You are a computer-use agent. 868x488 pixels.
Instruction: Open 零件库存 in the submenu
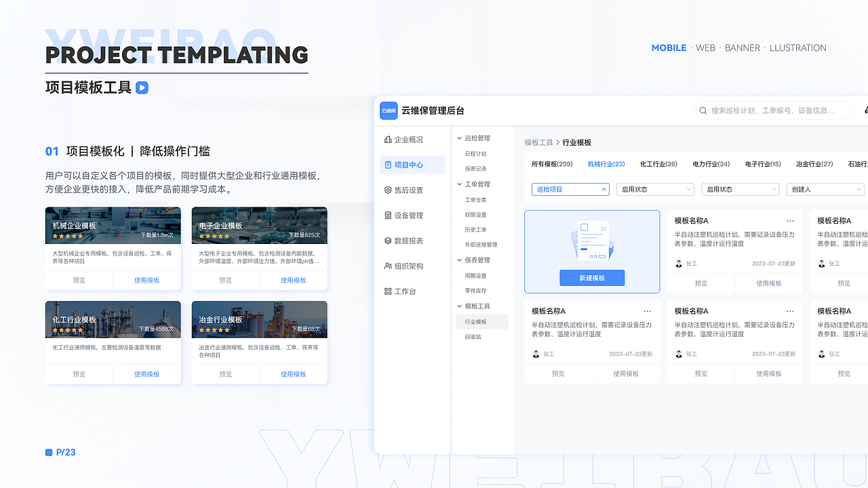coord(475,291)
